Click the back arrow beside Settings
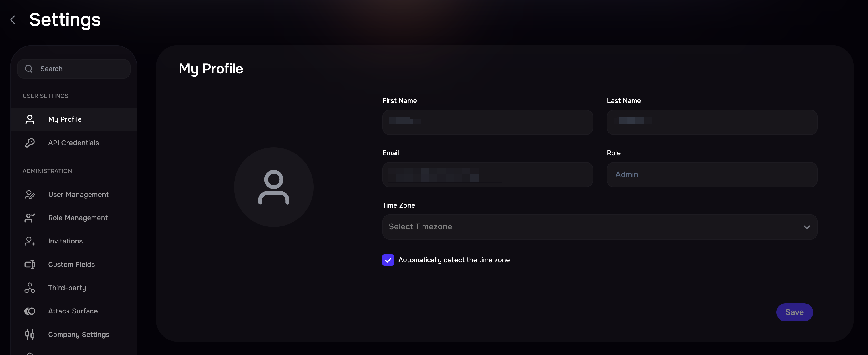 13,20
